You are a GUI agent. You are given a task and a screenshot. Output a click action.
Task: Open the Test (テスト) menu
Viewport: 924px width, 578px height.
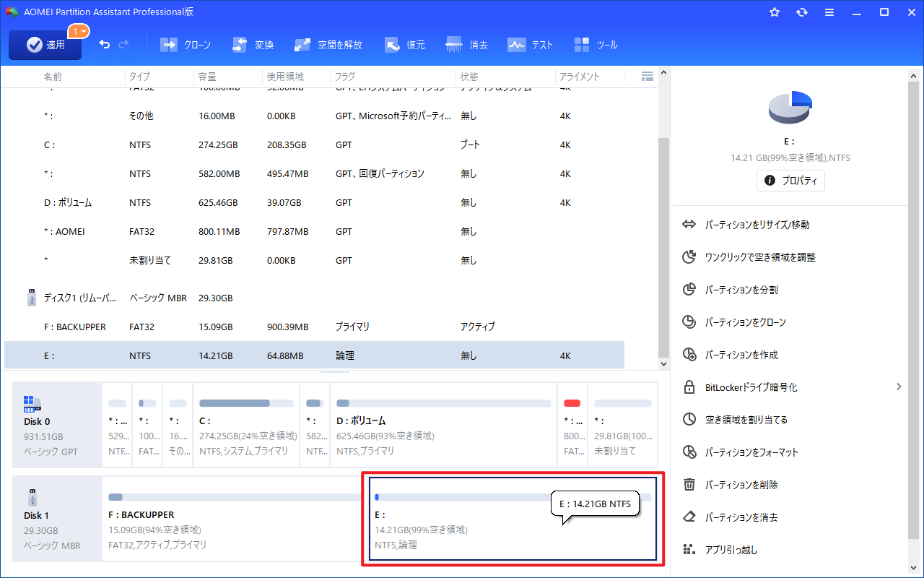[530, 45]
